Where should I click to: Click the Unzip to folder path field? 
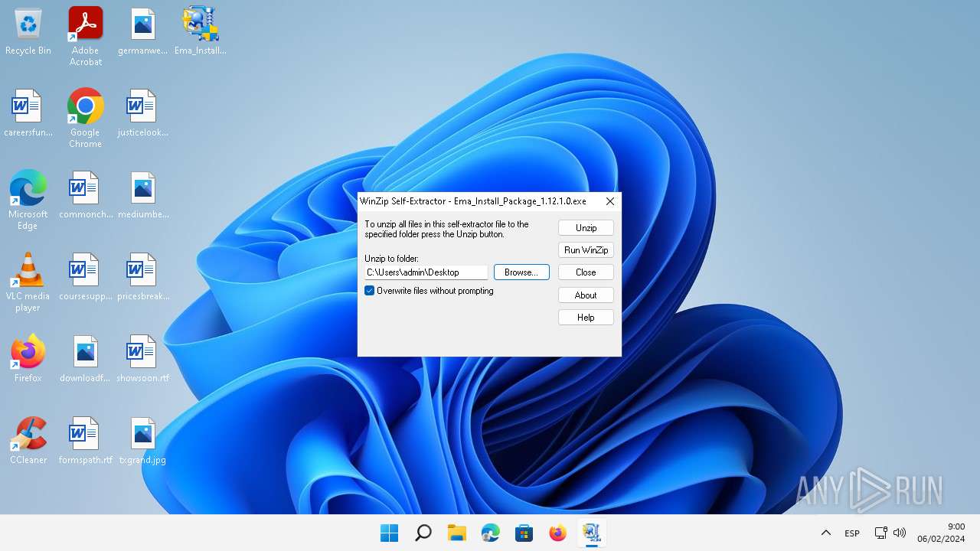pos(426,272)
